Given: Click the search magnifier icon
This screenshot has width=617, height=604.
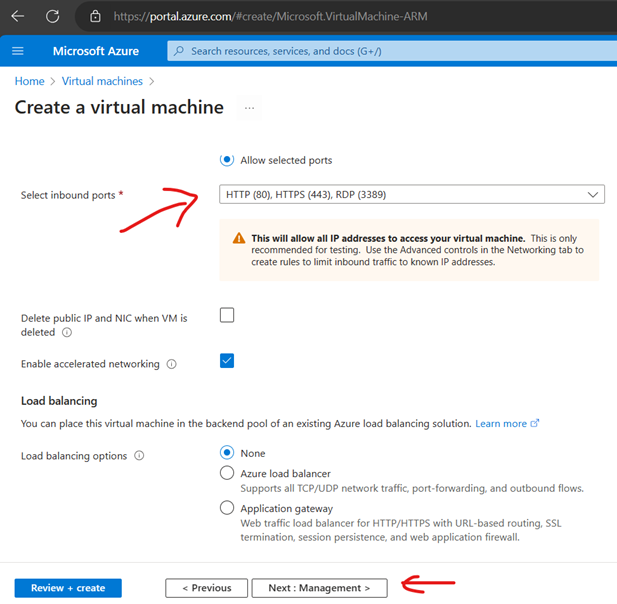Looking at the screenshot, I should (178, 51).
